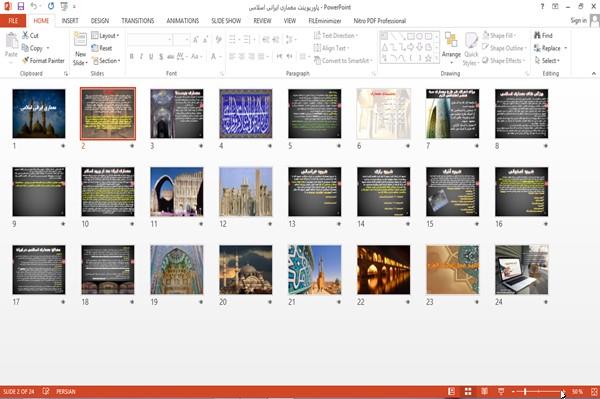Switch to the INSERT tab
The height and width of the screenshot is (399, 600).
70,21
